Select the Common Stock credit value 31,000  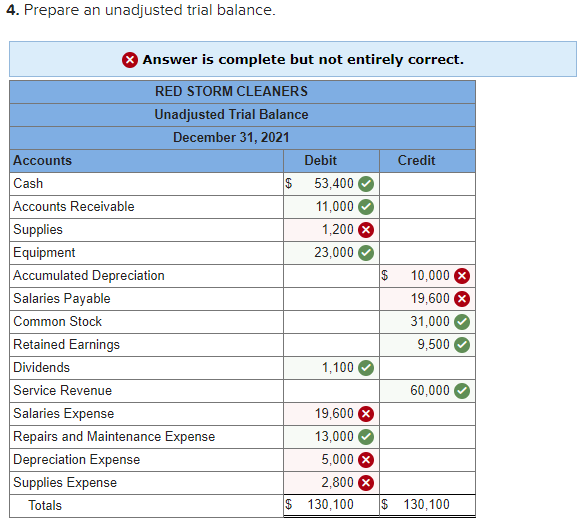pos(430,322)
